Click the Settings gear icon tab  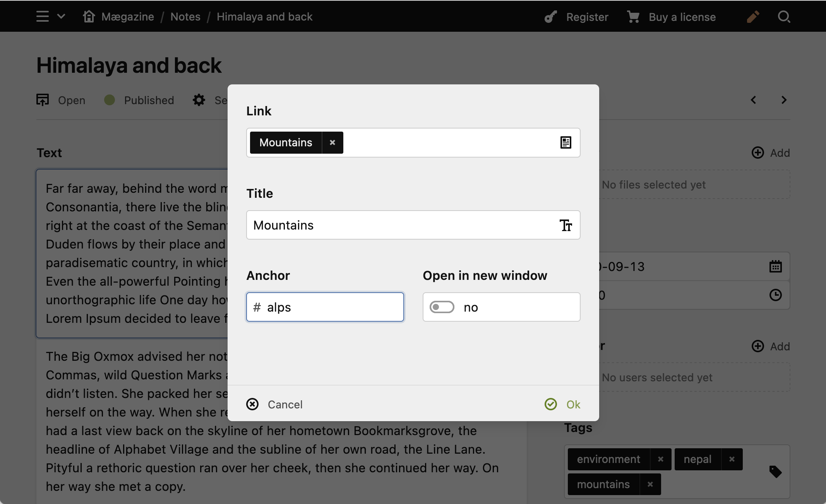pos(199,100)
